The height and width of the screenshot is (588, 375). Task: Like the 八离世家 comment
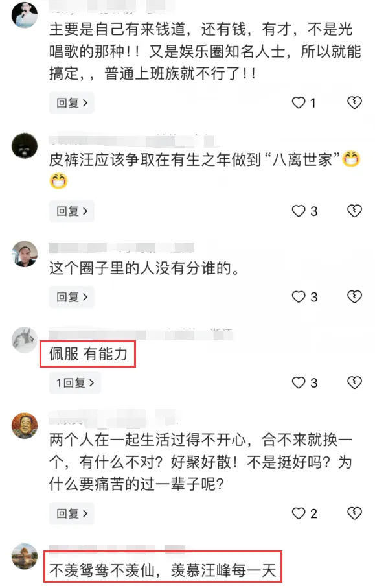(299, 211)
